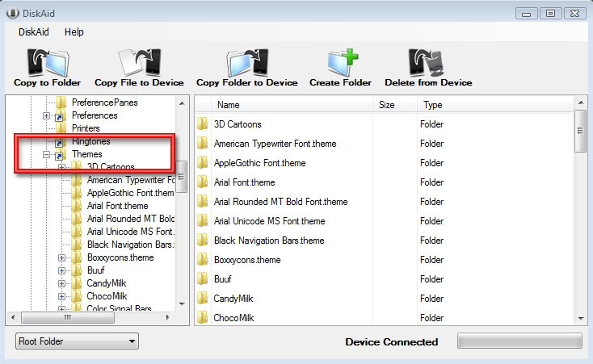Click the Copy to Folder toolbar icon
This screenshot has height=364, width=593.
[x=48, y=63]
